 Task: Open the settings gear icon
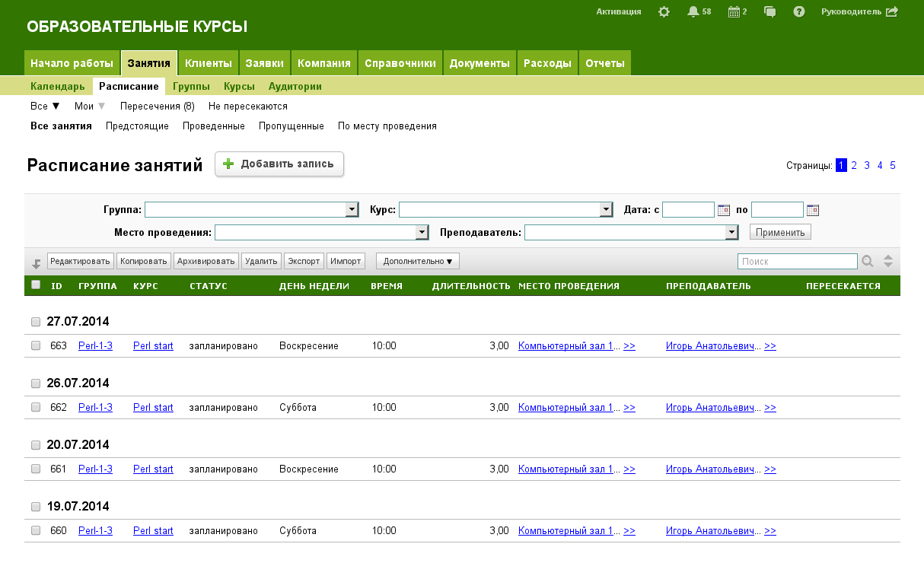[x=664, y=11]
